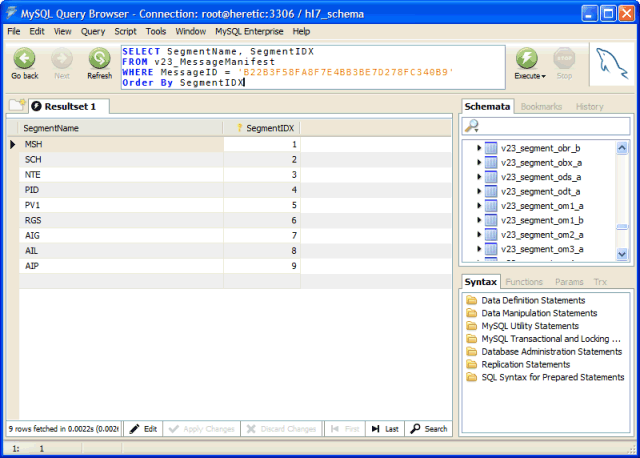Switch to the History tab

coord(589,107)
